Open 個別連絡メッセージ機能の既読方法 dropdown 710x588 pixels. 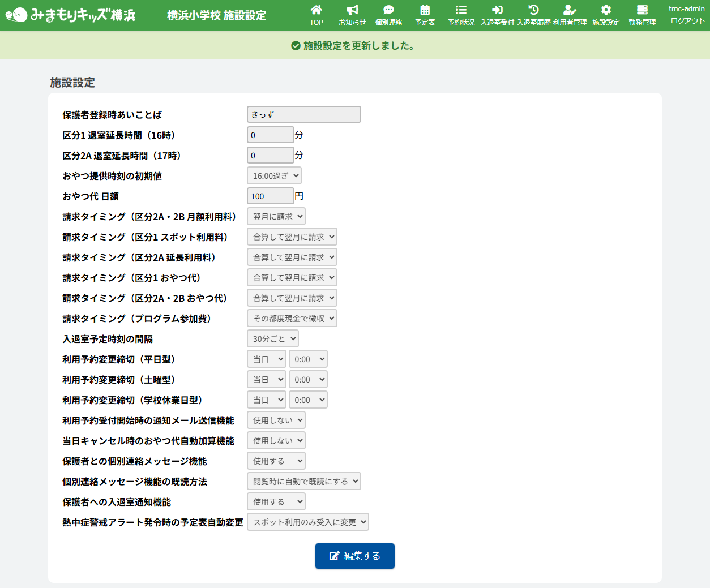304,482
